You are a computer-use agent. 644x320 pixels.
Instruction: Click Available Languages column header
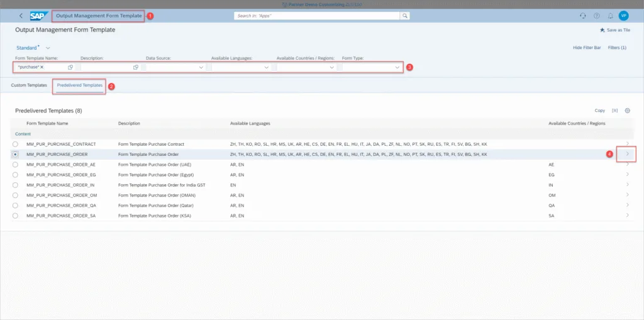(250, 123)
